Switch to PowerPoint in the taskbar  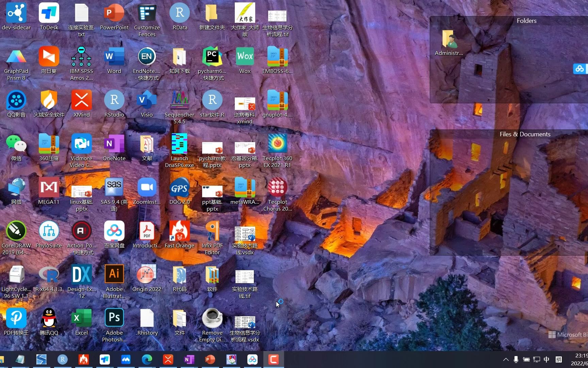click(210, 359)
